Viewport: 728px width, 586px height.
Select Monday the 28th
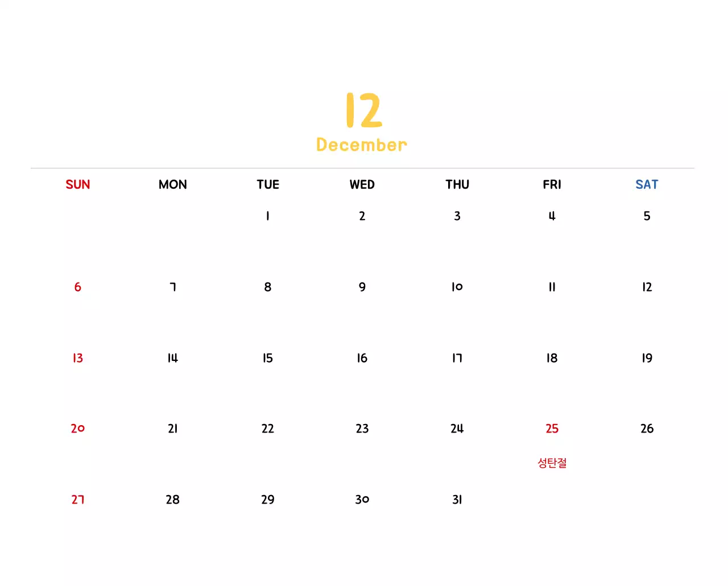[x=173, y=500]
